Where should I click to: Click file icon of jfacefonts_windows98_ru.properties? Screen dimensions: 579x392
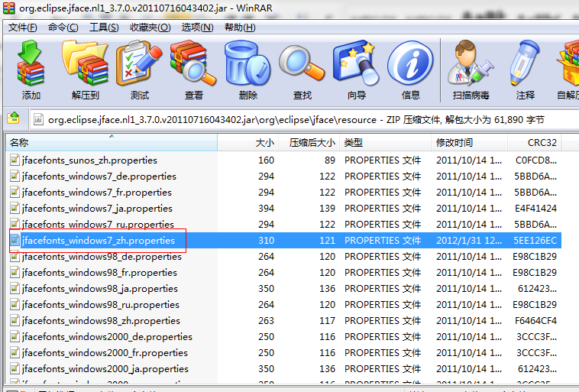coord(15,304)
